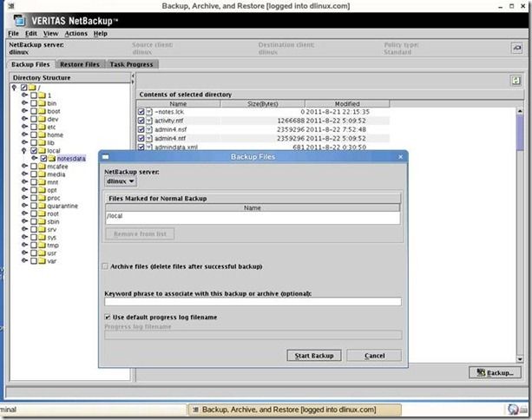
Task: Click the bin folder icon
Action: [x=42, y=103]
